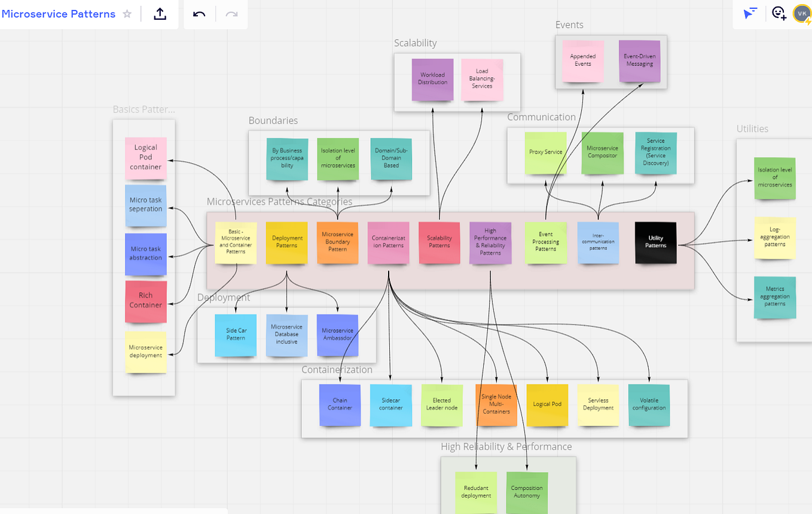Open the export/share panel via upload icon

pos(160,13)
